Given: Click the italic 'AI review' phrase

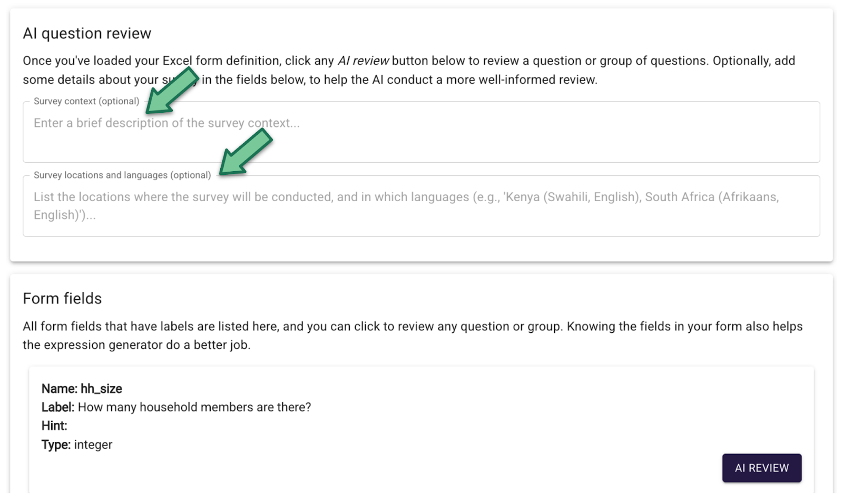Looking at the screenshot, I should [363, 61].
